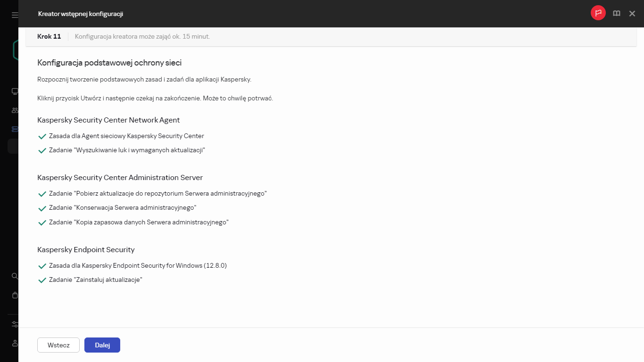
Task: Select the Konserwacja Serwera administracyjnego task entry
Action: 123,207
